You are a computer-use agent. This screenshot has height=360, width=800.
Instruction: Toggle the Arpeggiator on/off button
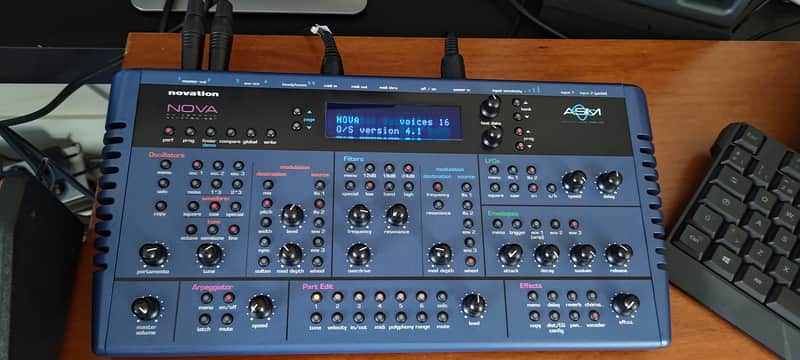coord(229,298)
